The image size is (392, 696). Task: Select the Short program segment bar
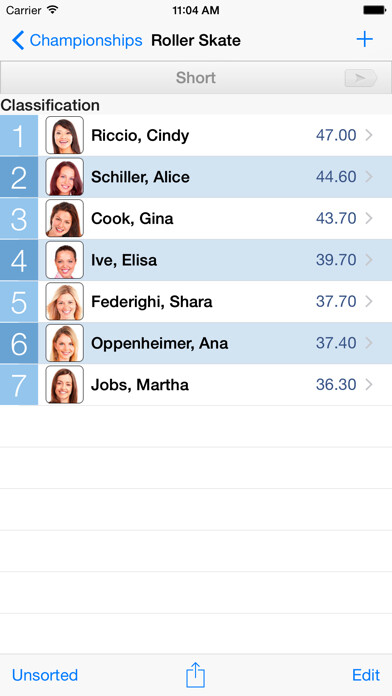click(x=196, y=78)
